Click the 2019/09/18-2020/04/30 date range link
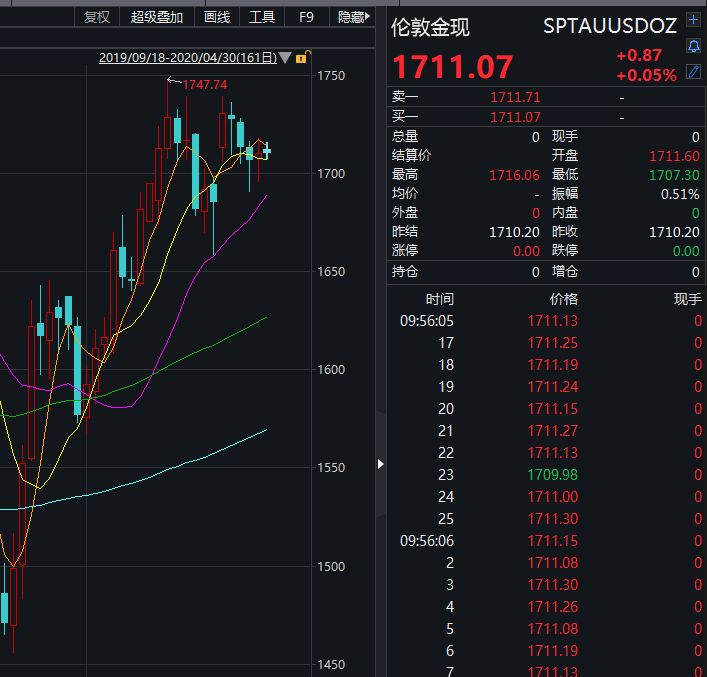707x677 pixels. (x=188, y=58)
